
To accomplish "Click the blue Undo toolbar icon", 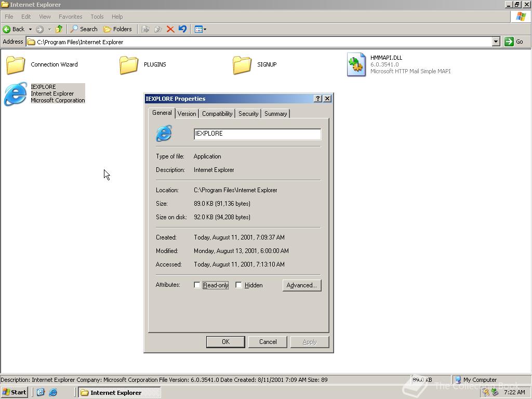I will [x=182, y=29].
